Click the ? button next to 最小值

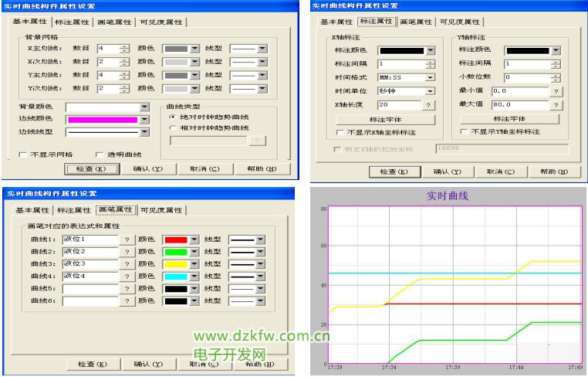pos(556,91)
